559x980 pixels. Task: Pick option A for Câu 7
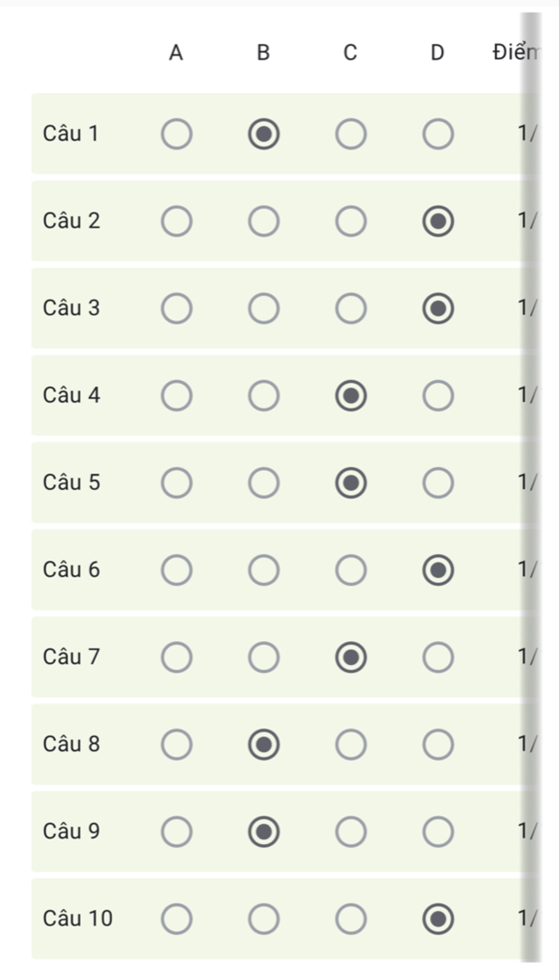pyautogui.click(x=176, y=657)
